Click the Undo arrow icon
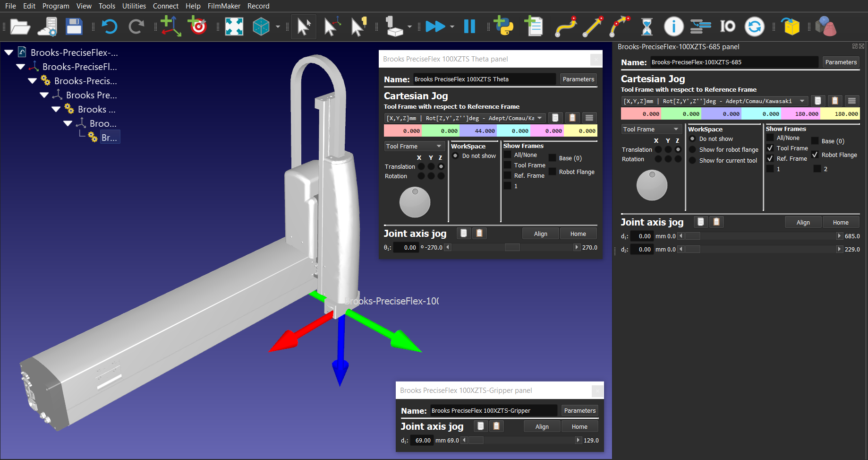Image resolution: width=868 pixels, height=460 pixels. [x=109, y=26]
